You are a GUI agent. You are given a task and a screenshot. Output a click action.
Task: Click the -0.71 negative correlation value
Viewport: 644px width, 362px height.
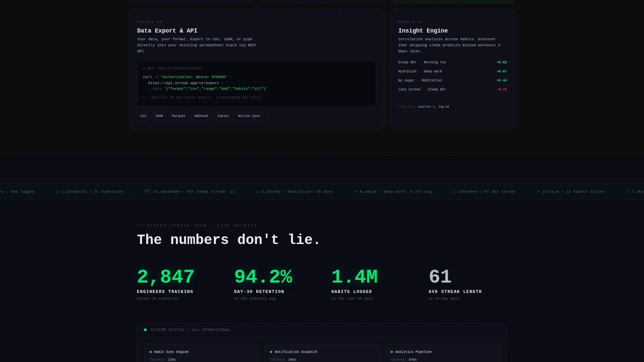pyautogui.click(x=502, y=89)
